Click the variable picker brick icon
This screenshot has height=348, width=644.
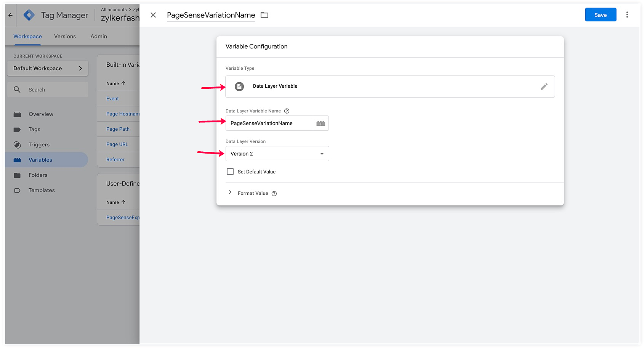click(321, 123)
